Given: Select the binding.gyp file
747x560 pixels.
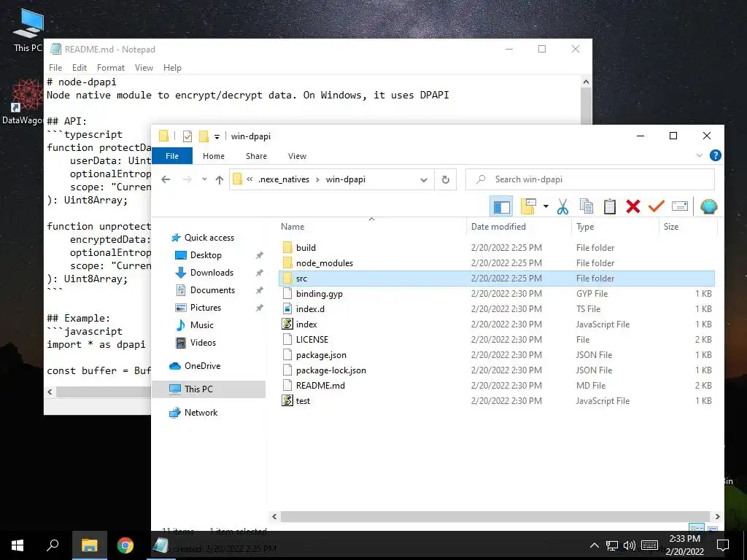Looking at the screenshot, I should pyautogui.click(x=496, y=293).
